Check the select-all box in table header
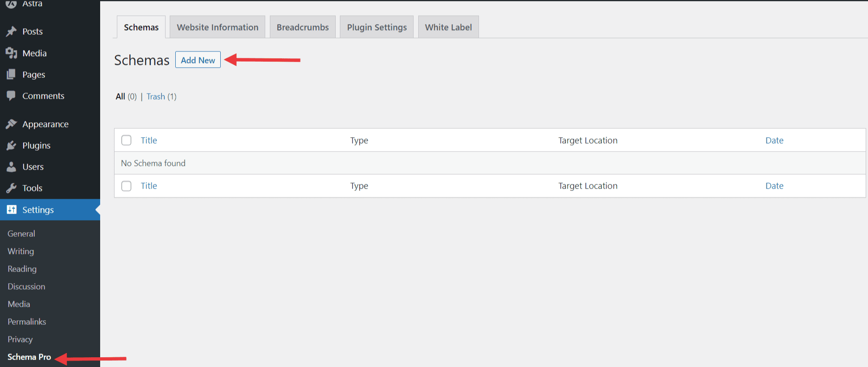The image size is (868, 367). [x=126, y=140]
